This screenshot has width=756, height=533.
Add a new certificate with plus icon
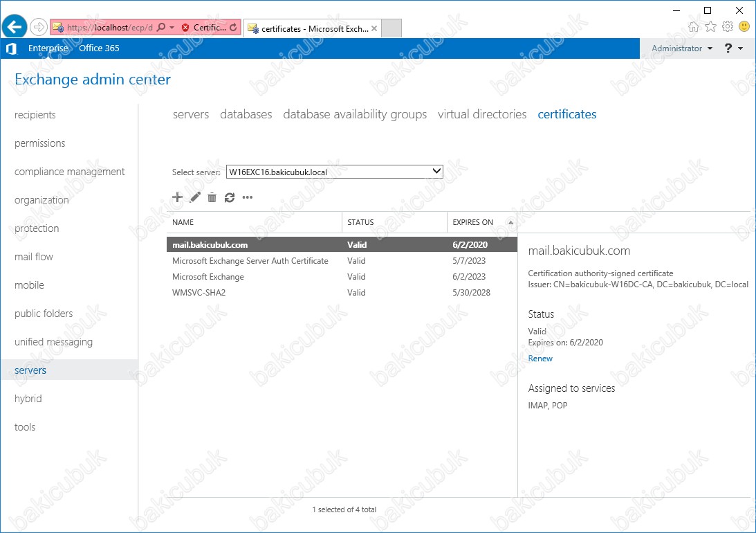tap(178, 197)
